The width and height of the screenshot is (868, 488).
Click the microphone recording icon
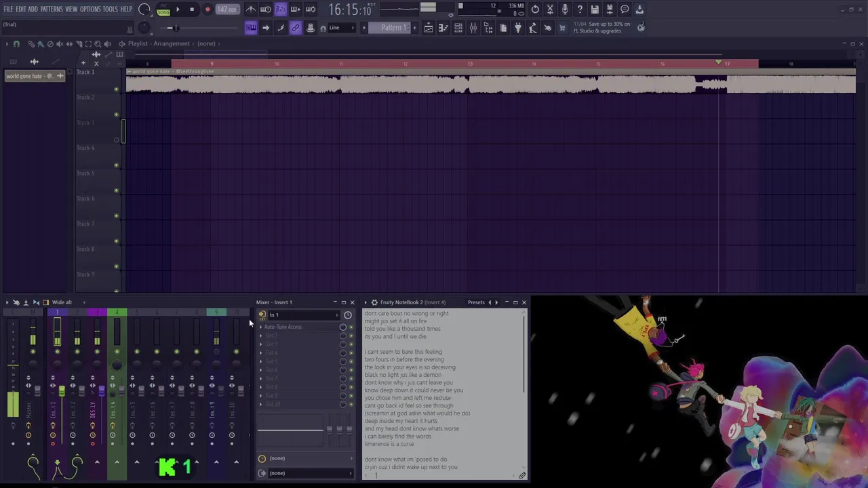tap(565, 9)
